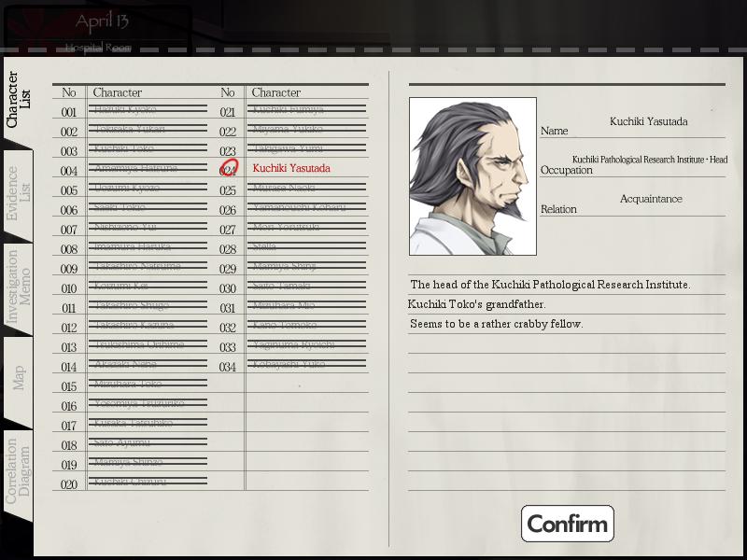This screenshot has height=560, width=747.
Task: Switch to the Investigation Memo tab
Action: tap(18, 287)
